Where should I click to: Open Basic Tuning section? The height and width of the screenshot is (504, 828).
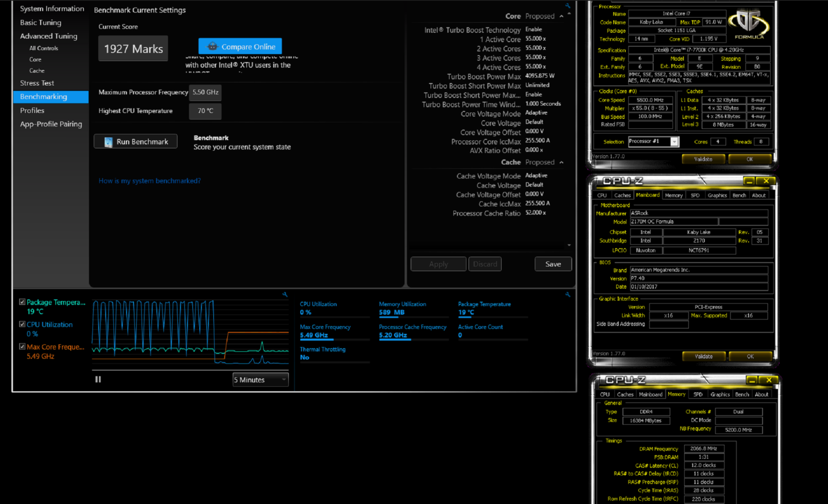coord(41,22)
